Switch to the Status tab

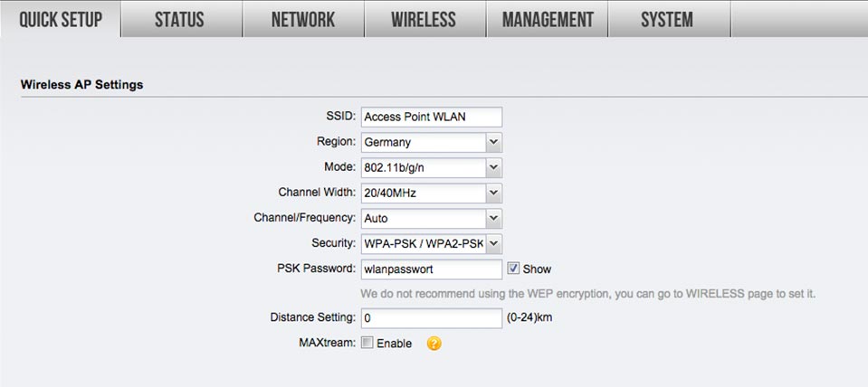[x=179, y=19]
